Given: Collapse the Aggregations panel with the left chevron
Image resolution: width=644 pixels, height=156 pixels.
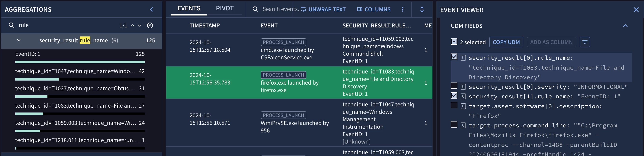Looking at the screenshot, I should tap(152, 9).
